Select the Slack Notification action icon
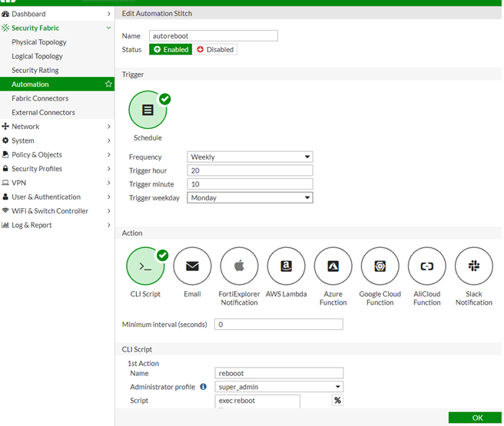Screen dimensions: 504x426 pos(473,266)
